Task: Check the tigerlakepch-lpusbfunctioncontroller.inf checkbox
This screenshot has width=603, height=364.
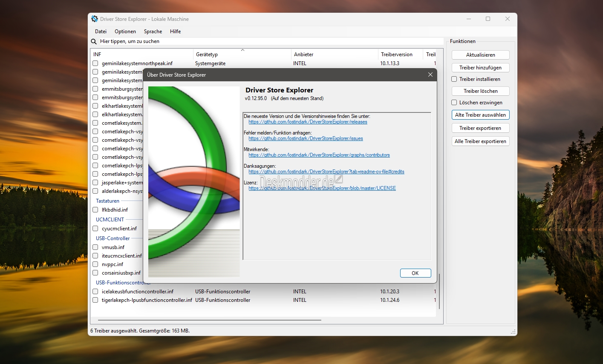Action: tap(95, 300)
